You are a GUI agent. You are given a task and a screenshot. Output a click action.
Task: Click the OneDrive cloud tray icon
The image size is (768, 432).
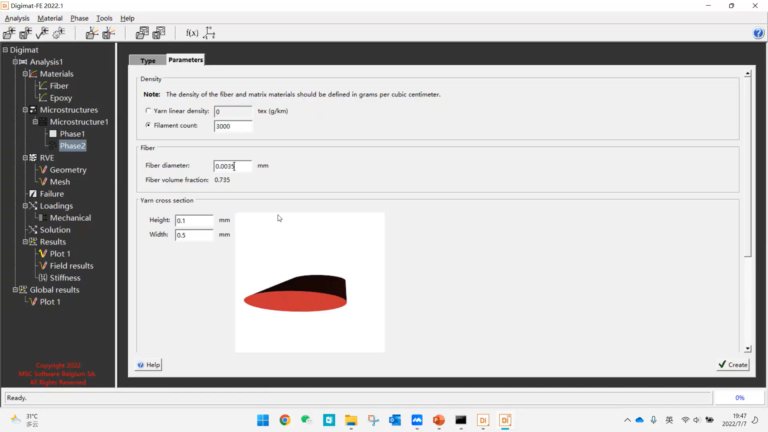640,420
